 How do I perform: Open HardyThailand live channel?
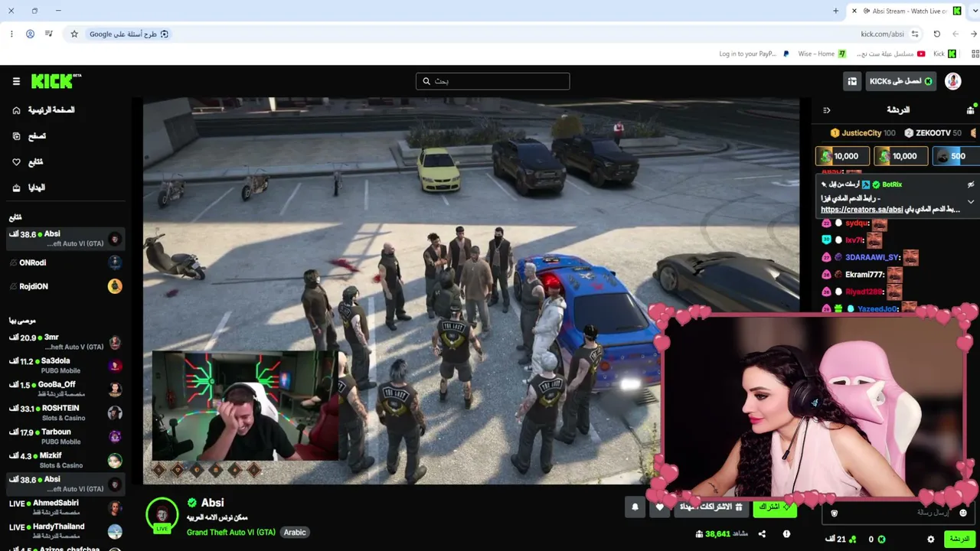64,531
